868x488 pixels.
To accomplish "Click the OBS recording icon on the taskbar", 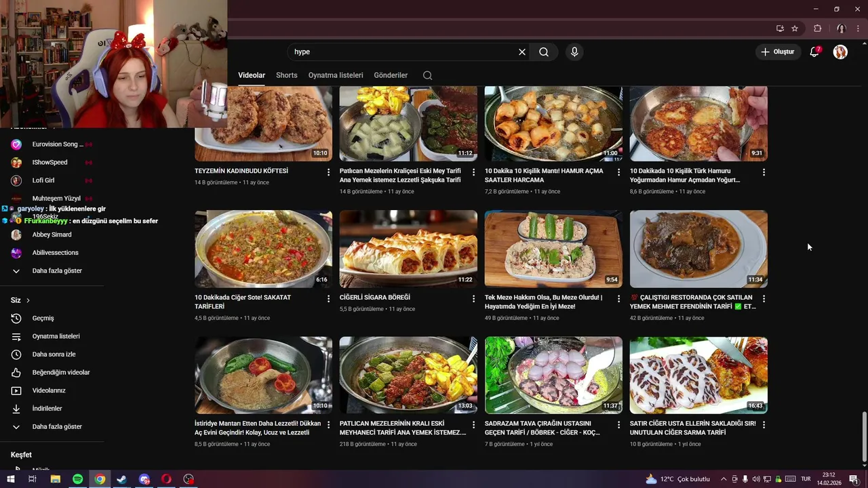I will [x=189, y=479].
